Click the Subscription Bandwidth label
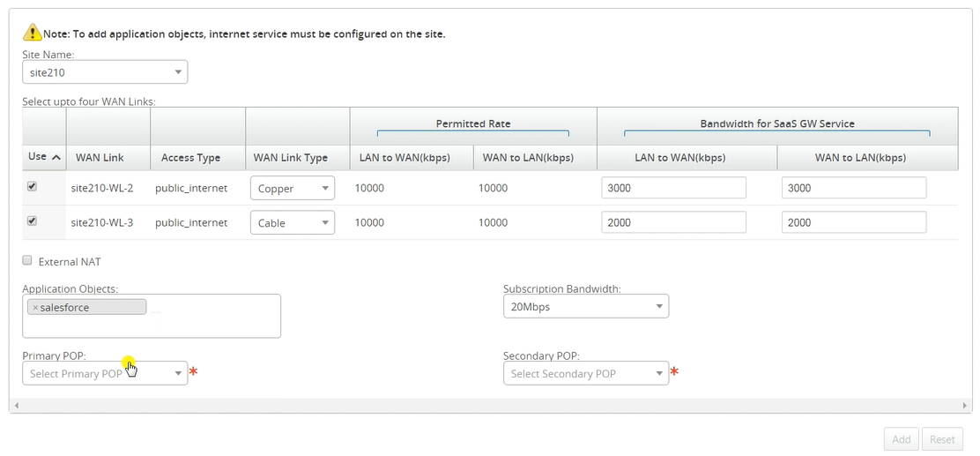Viewport: 980px width, 456px height. pos(562,289)
